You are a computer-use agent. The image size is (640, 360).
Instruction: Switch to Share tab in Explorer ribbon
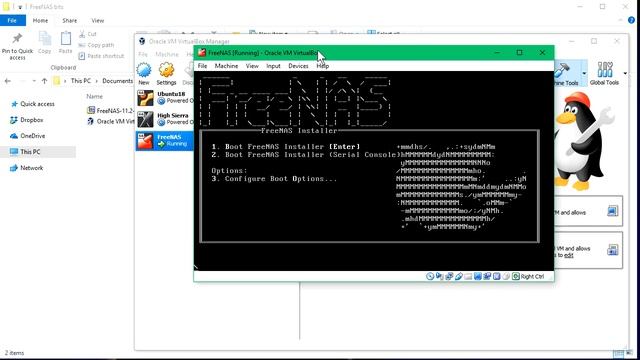[69, 20]
